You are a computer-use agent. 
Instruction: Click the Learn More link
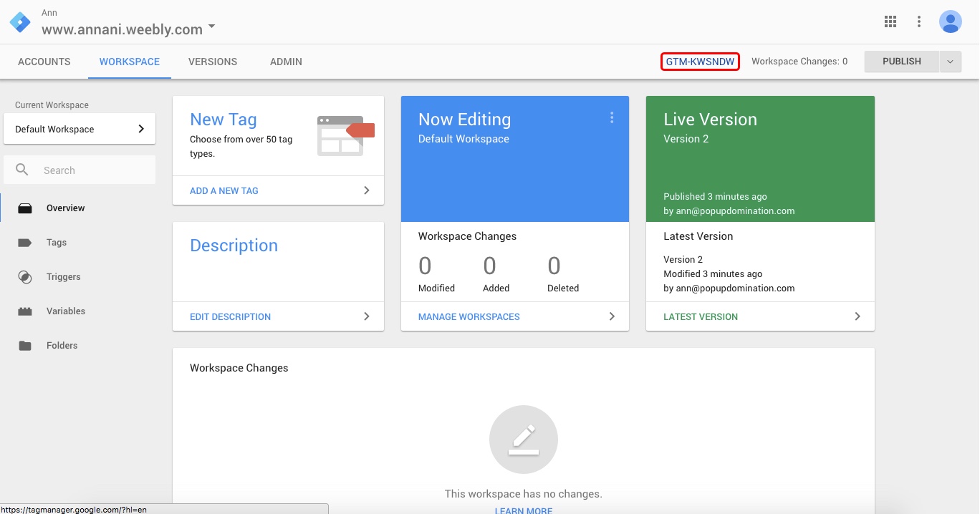[x=524, y=510]
